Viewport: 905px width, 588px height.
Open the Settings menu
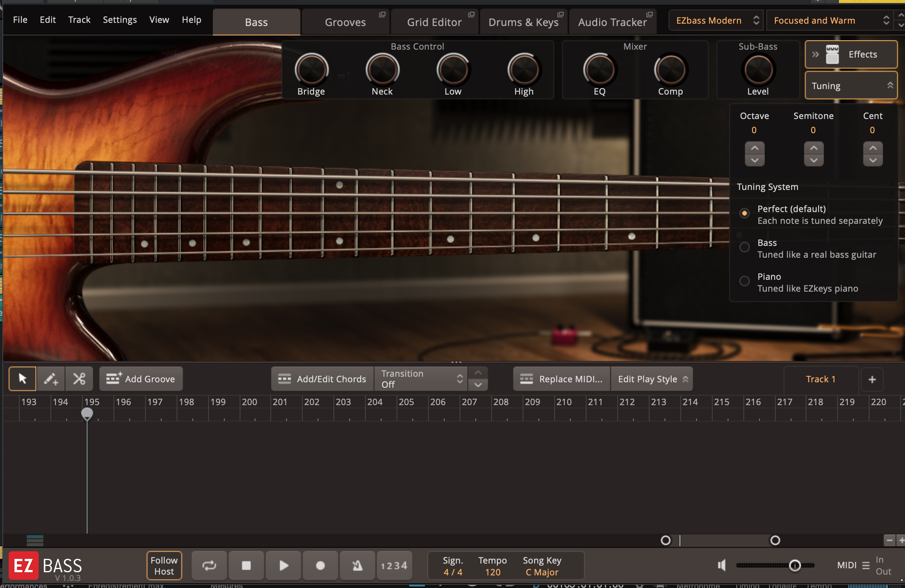119,19
